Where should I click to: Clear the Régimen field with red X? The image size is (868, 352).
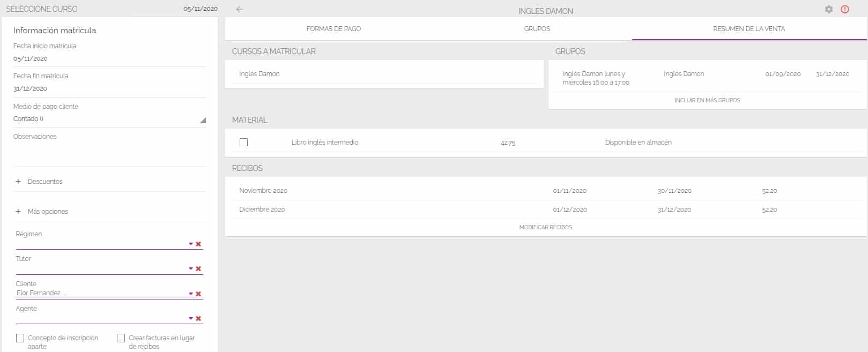click(x=198, y=244)
